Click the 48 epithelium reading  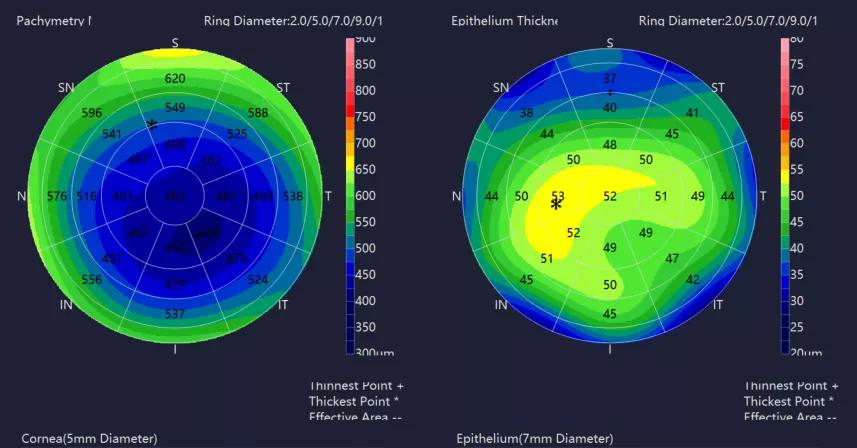[610, 145]
